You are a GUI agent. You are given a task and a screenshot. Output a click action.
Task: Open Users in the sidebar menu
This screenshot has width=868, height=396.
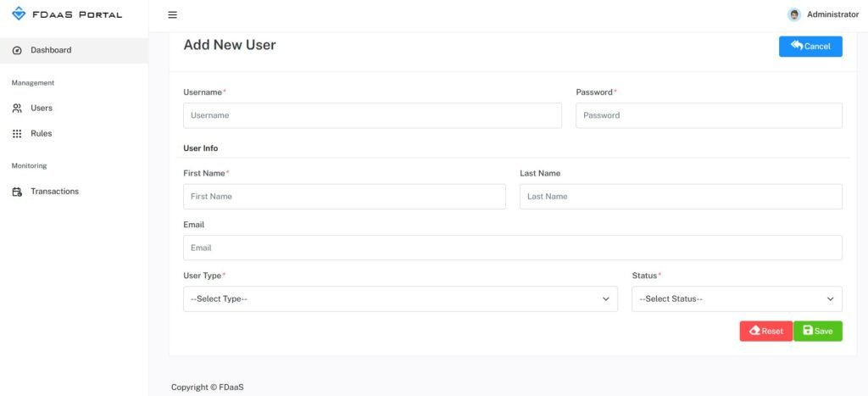coord(42,109)
